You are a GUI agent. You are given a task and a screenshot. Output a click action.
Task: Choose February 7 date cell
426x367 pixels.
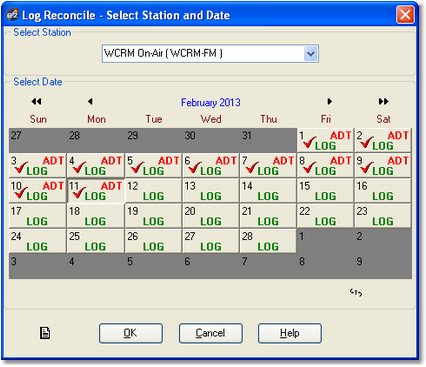[268, 166]
